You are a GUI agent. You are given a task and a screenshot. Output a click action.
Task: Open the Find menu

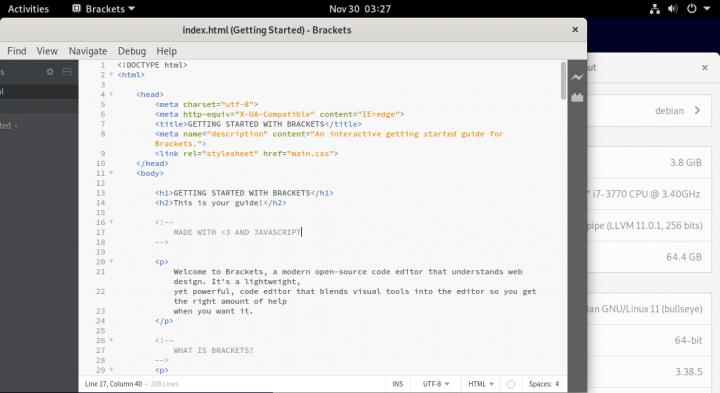(17, 51)
